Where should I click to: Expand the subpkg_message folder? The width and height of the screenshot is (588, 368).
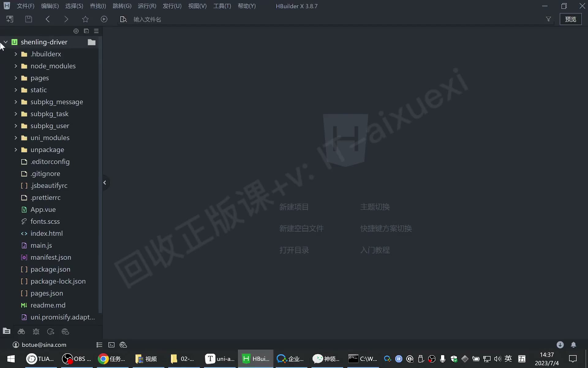click(16, 102)
